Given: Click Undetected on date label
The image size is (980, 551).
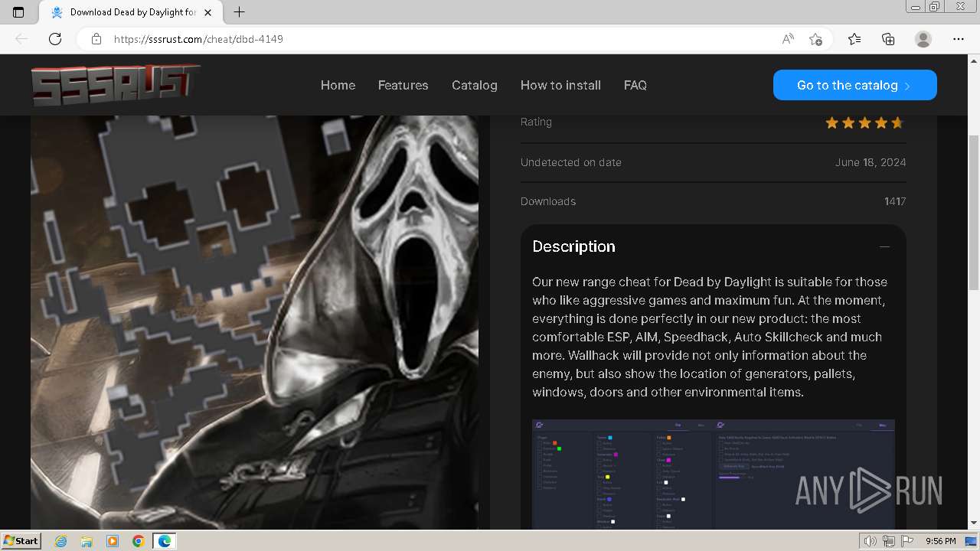Looking at the screenshot, I should point(571,162).
